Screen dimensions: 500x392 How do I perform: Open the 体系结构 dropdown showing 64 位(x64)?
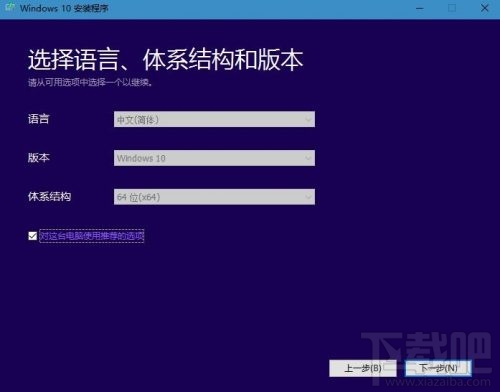[214, 197]
